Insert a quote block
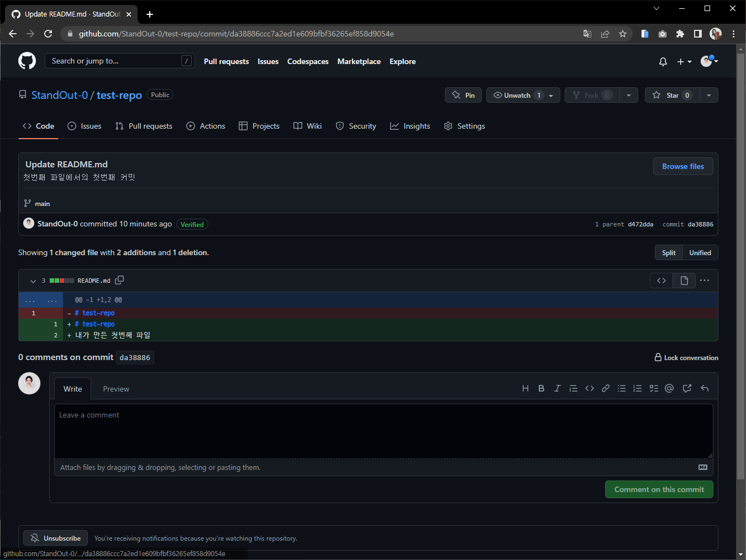746x560 pixels. click(x=573, y=388)
